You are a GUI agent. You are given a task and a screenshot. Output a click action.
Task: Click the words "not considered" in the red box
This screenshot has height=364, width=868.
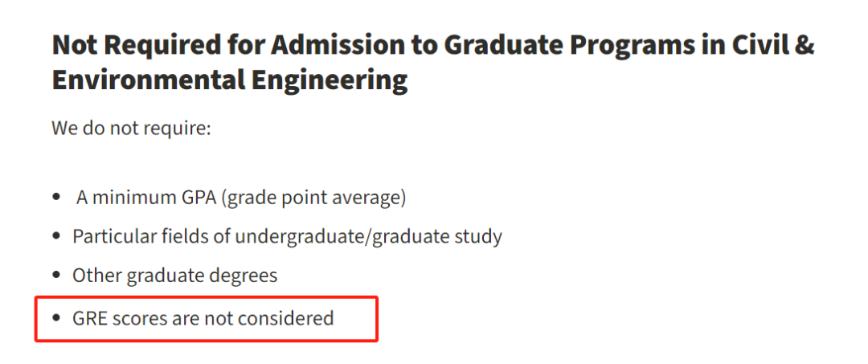coord(268,318)
